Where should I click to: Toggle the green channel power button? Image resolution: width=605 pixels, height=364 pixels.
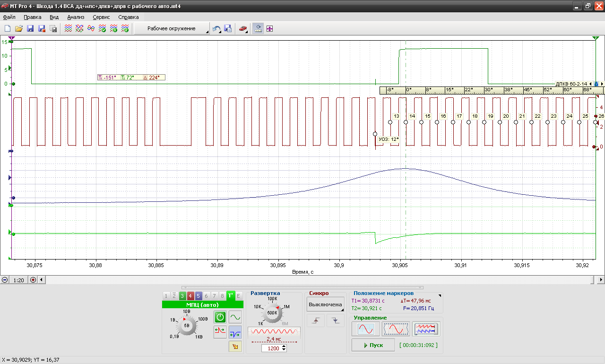pyautogui.click(x=220, y=317)
